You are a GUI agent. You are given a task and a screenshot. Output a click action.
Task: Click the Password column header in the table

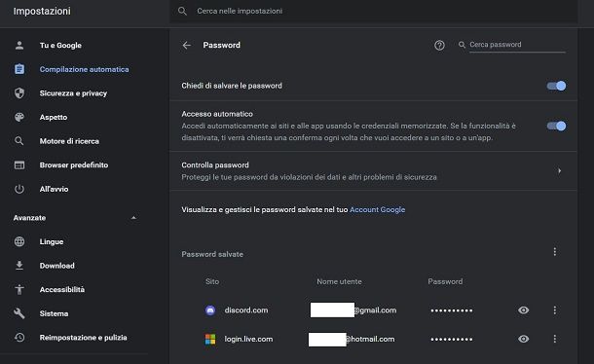(445, 281)
